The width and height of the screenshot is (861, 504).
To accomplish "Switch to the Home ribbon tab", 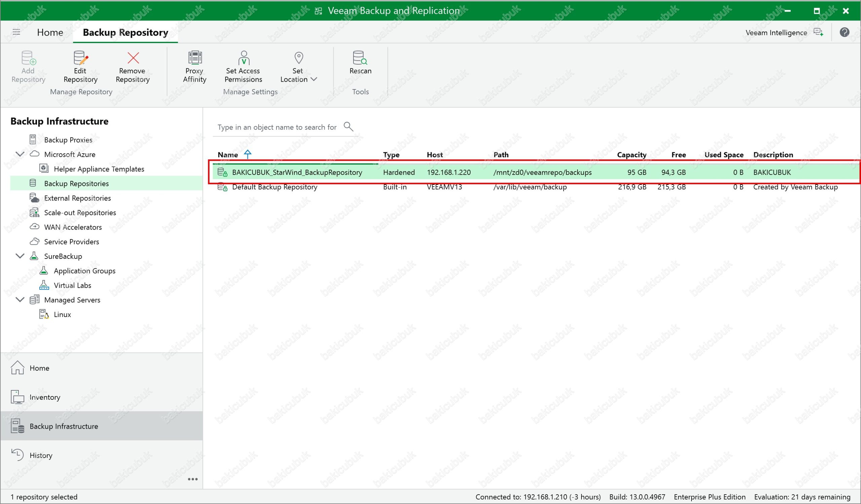I will (x=50, y=32).
